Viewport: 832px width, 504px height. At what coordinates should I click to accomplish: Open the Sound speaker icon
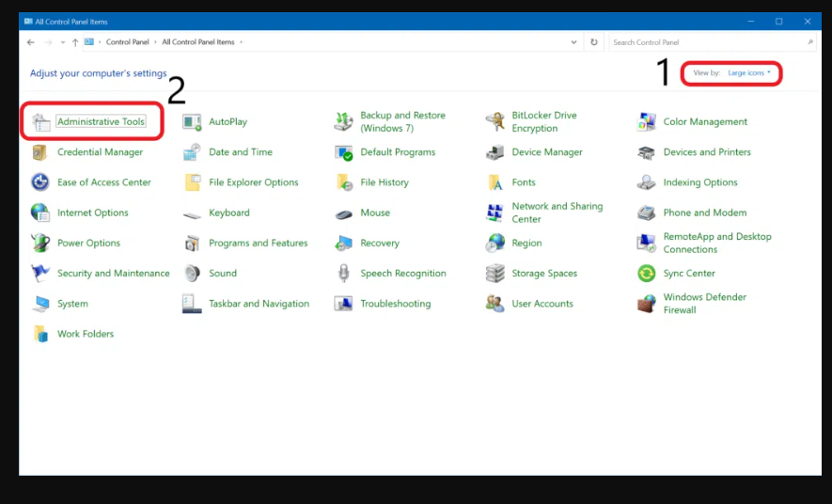coord(192,274)
